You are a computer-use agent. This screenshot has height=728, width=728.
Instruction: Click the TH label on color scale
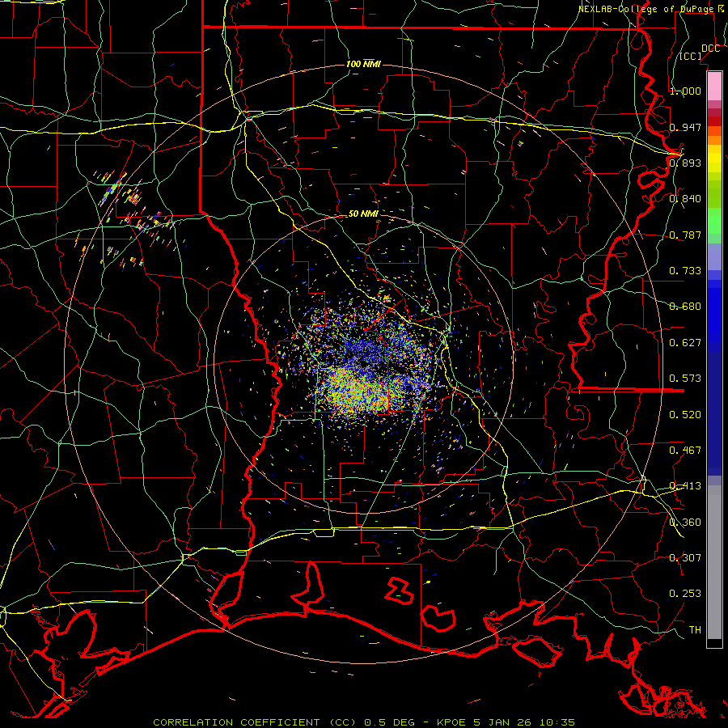coord(695,630)
